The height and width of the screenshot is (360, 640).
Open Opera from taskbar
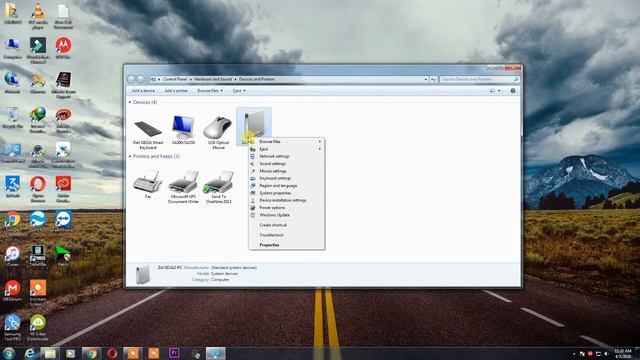pos(112,353)
